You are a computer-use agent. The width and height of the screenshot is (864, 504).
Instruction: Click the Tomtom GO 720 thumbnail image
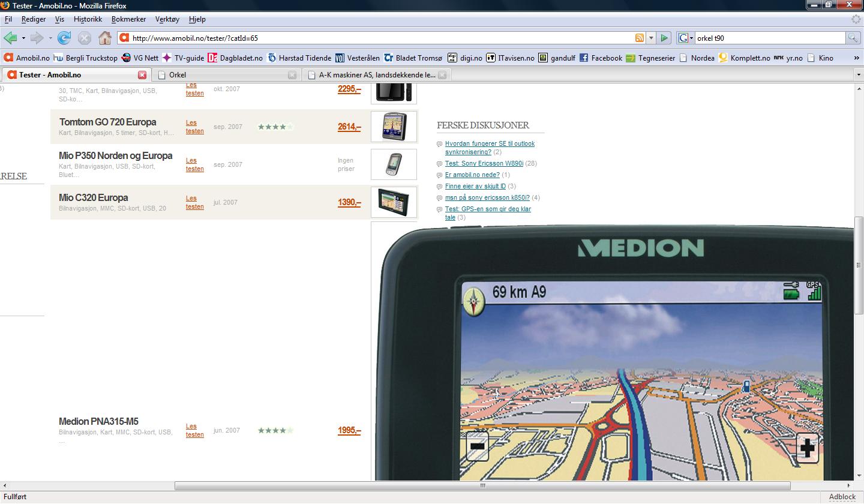point(394,127)
